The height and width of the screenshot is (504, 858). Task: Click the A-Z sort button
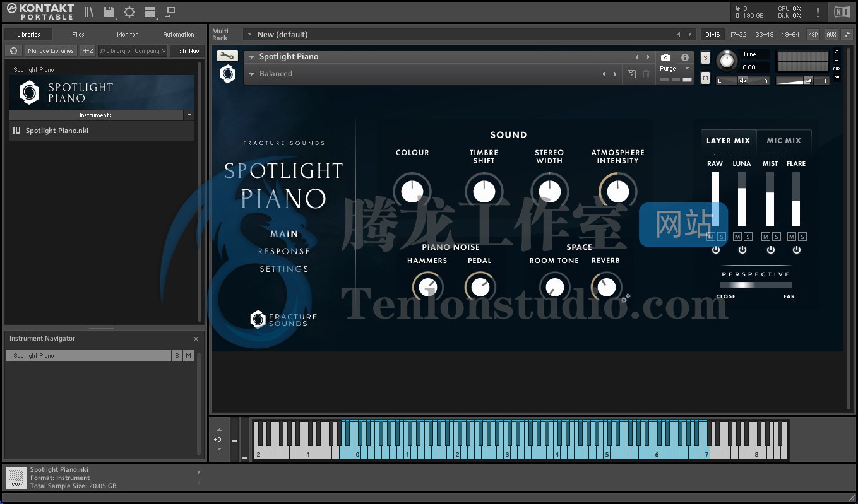coord(88,51)
